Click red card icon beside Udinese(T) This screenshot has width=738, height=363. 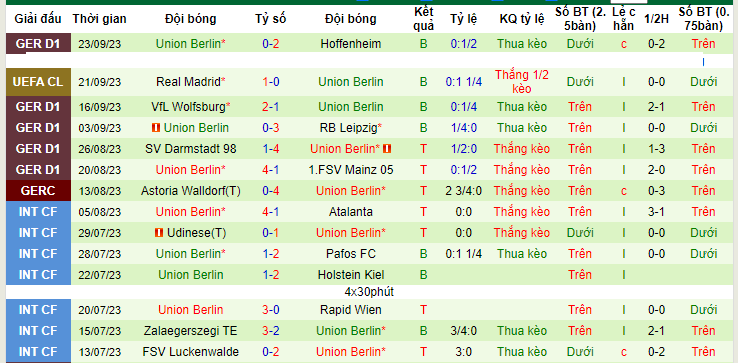pos(158,233)
